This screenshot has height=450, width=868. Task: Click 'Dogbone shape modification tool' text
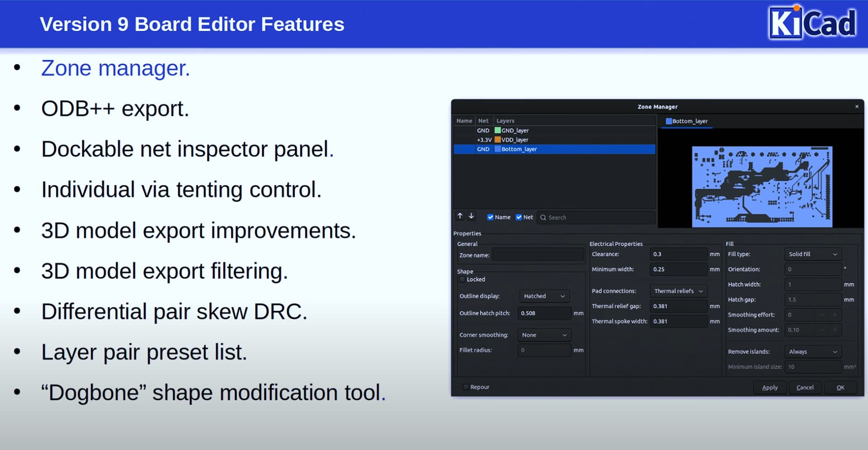tap(213, 393)
